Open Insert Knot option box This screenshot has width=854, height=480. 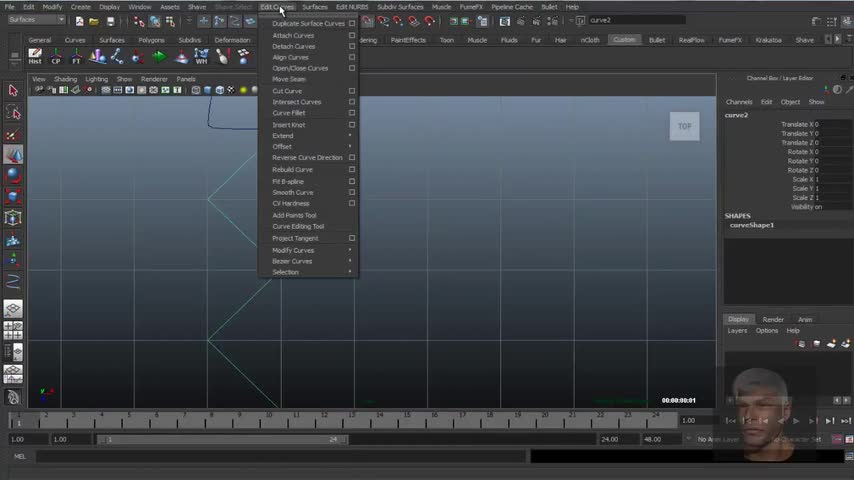coord(352,125)
